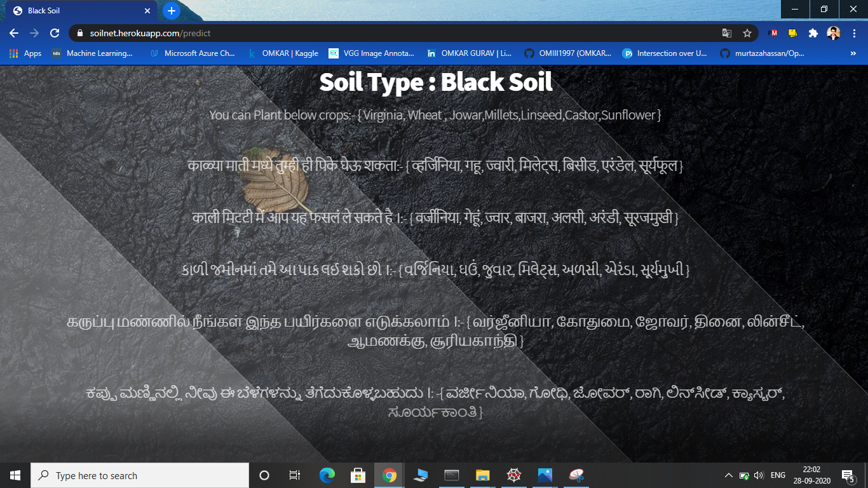Bookmark this page with the star icon
The height and width of the screenshot is (488, 868).
click(x=747, y=33)
